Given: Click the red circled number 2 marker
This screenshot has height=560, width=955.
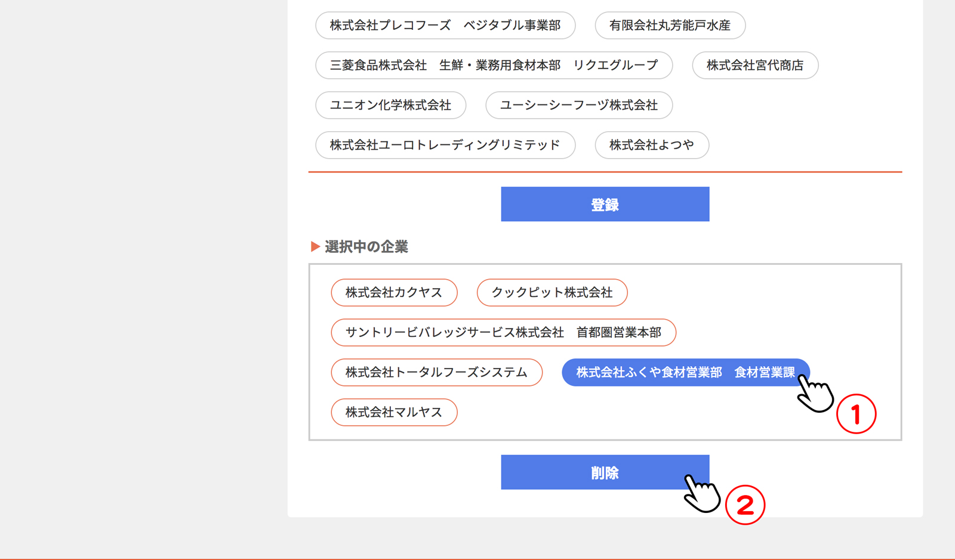Looking at the screenshot, I should pyautogui.click(x=745, y=505).
